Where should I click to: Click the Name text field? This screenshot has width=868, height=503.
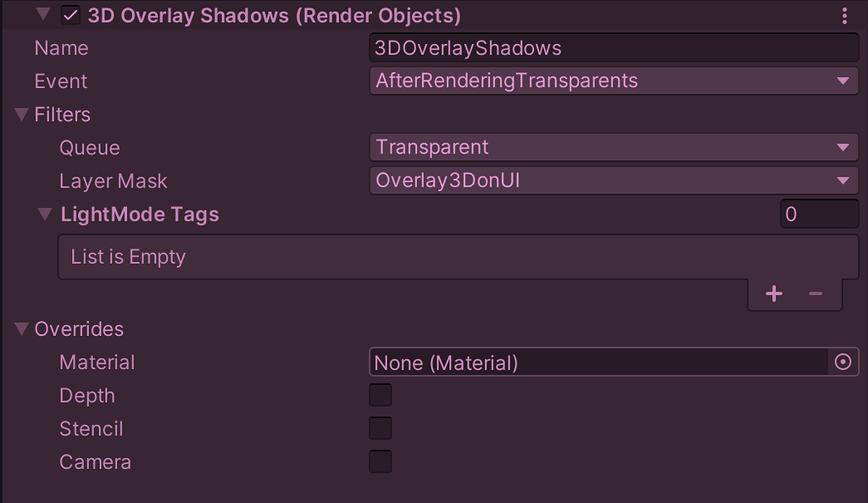coord(614,48)
